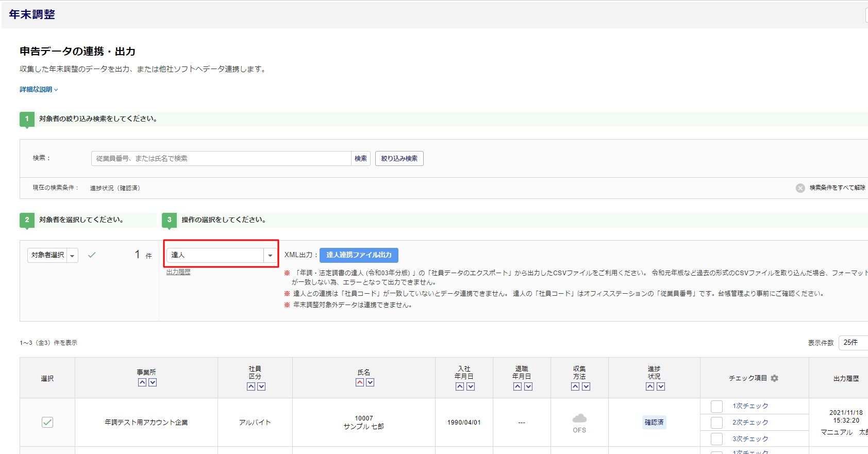Sort 進捗状況 column descending arrow

tap(661, 386)
